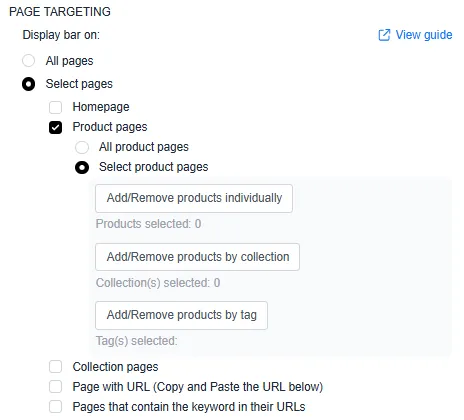The width and height of the screenshot is (464, 420).
Task: Choose the Select product pages radio button
Action: click(82, 167)
